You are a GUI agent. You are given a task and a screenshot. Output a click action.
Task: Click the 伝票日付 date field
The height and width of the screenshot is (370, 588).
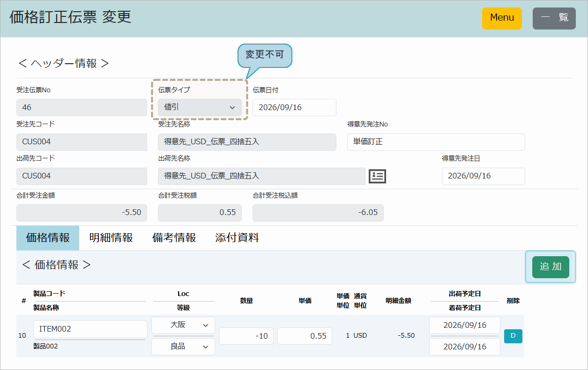(294, 107)
